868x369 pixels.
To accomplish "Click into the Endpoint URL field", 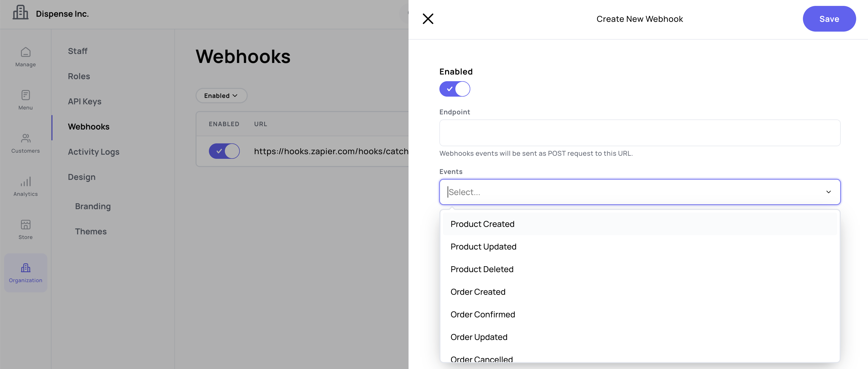I will (640, 133).
